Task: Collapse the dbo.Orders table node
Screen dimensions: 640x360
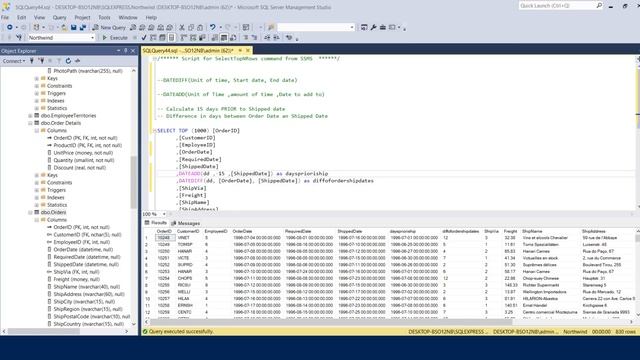Action: point(30,212)
